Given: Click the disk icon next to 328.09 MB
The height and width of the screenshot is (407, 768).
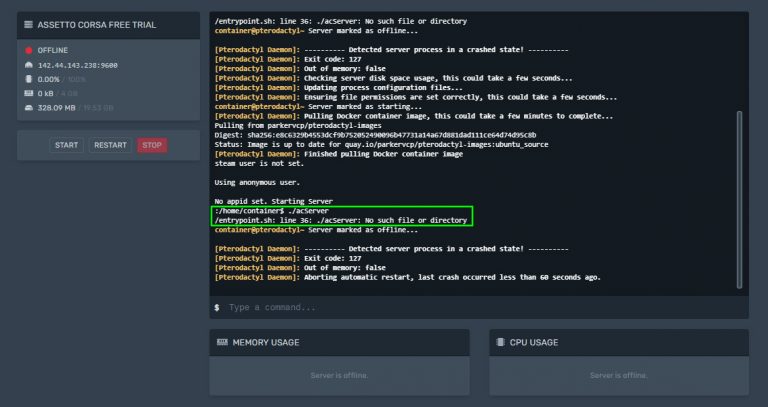Looking at the screenshot, I should tap(28, 106).
